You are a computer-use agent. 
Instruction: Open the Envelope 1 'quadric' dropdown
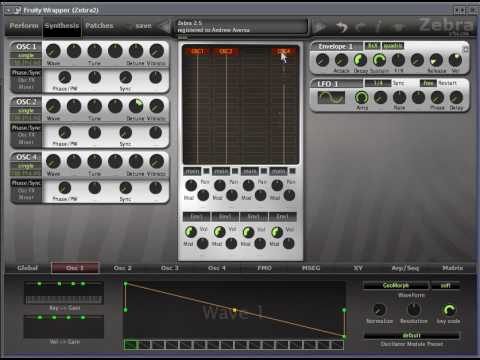[x=393, y=46]
